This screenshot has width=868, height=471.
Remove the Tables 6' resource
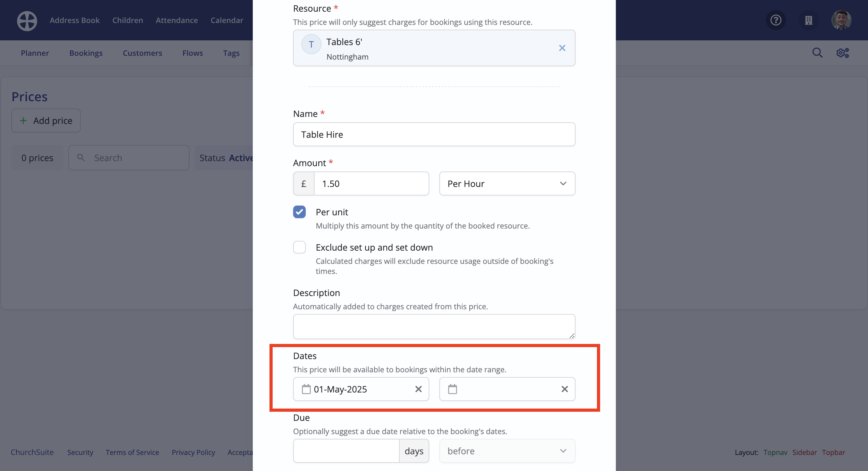coord(562,48)
